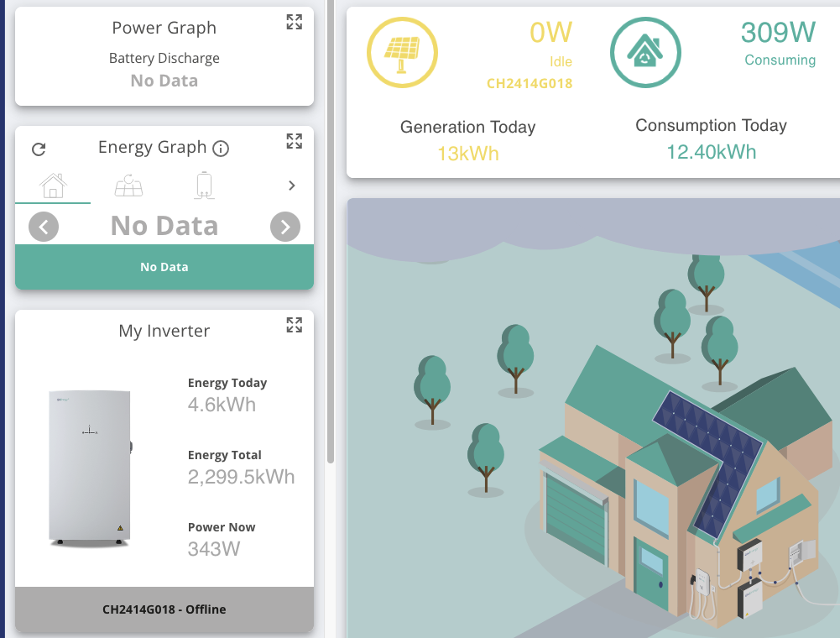Click the 0W solar power value

550,33
